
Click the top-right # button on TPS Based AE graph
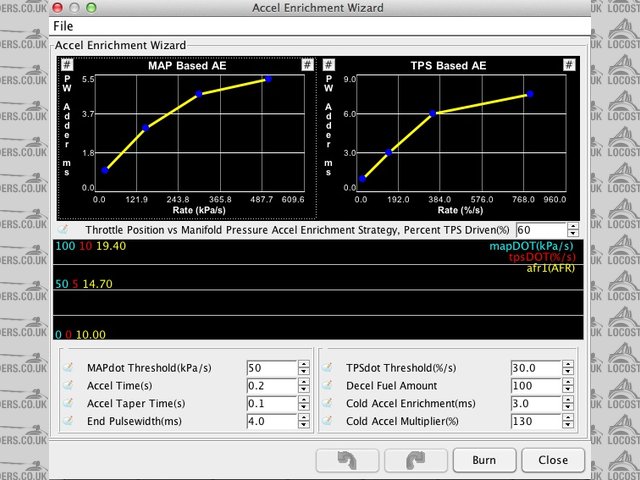tap(569, 64)
